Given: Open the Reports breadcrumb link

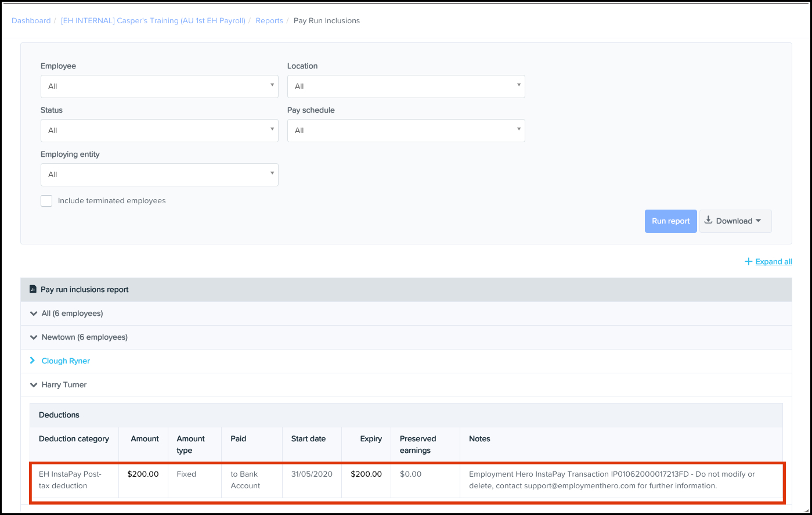Looking at the screenshot, I should [269, 21].
